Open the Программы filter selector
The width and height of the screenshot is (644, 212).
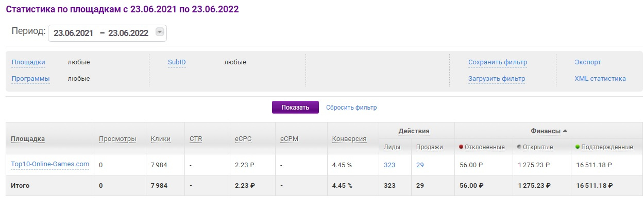tap(30, 79)
